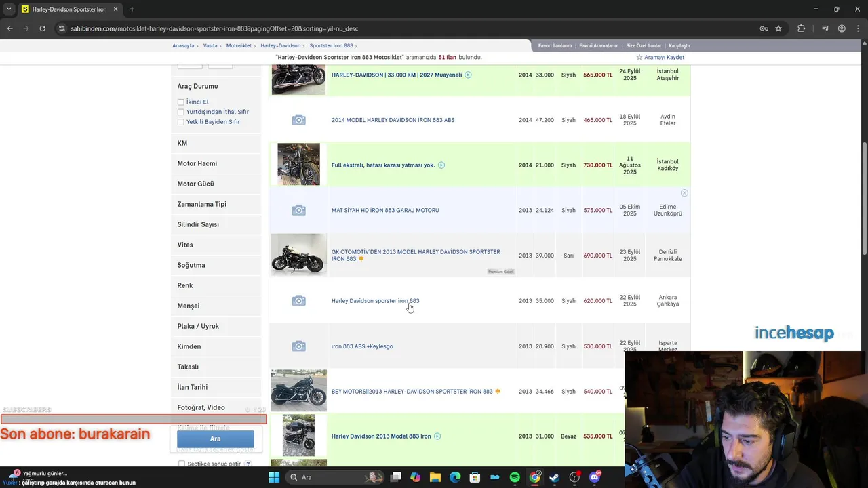Viewport: 868px width, 488px height.
Task: Click the star beside Aramayı Kaydet
Action: tap(639, 58)
